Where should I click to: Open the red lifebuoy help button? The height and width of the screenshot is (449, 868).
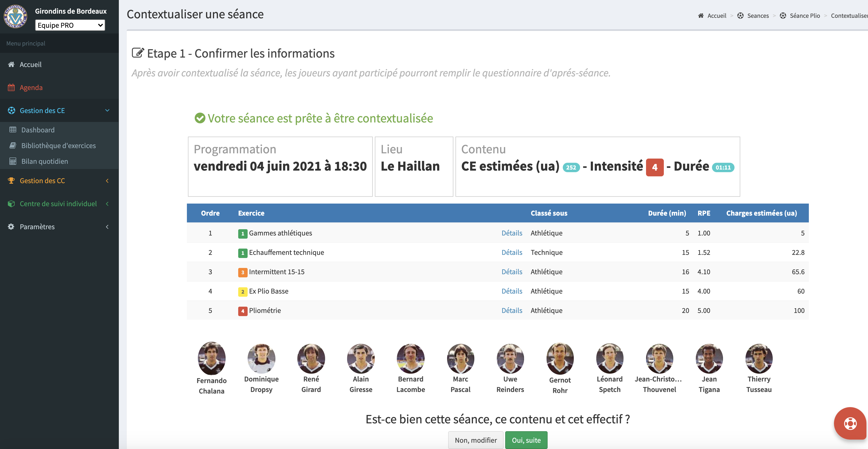click(850, 423)
